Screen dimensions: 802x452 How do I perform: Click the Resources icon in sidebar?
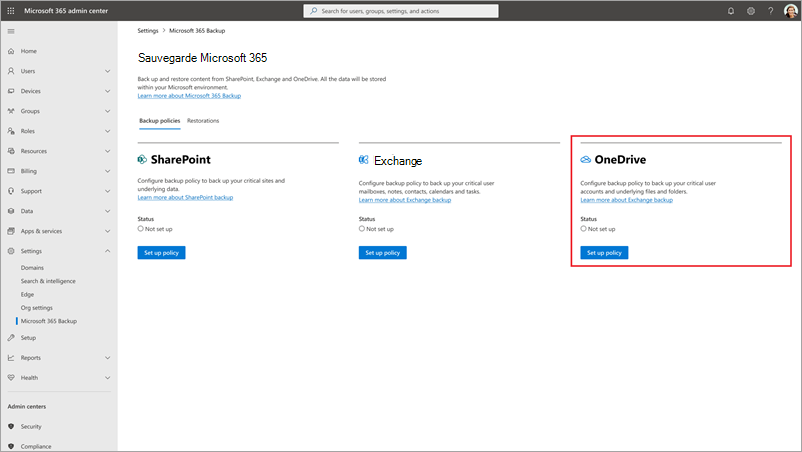(x=11, y=151)
